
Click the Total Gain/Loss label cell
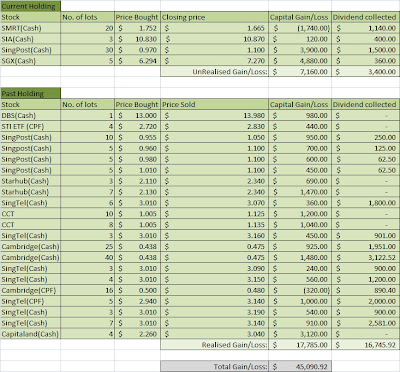pyautogui.click(x=214, y=366)
